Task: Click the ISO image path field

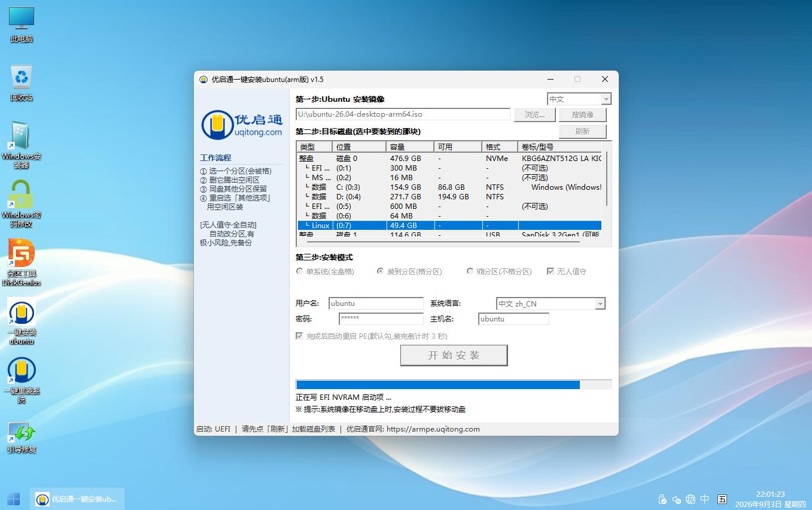Action: pos(403,114)
